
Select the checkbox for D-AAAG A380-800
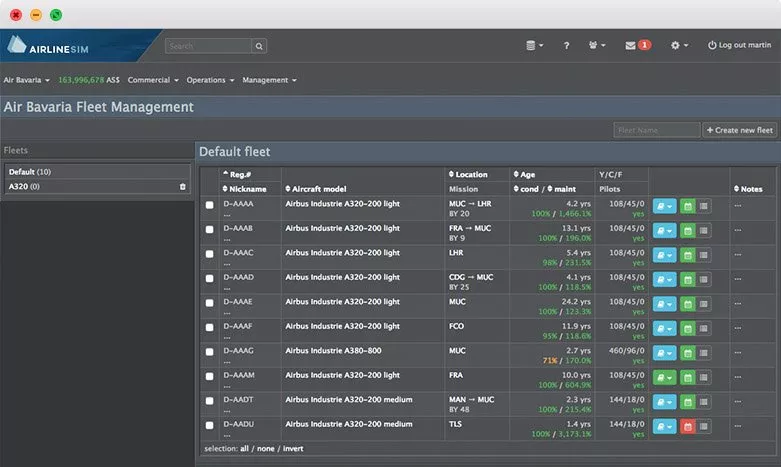click(x=210, y=353)
